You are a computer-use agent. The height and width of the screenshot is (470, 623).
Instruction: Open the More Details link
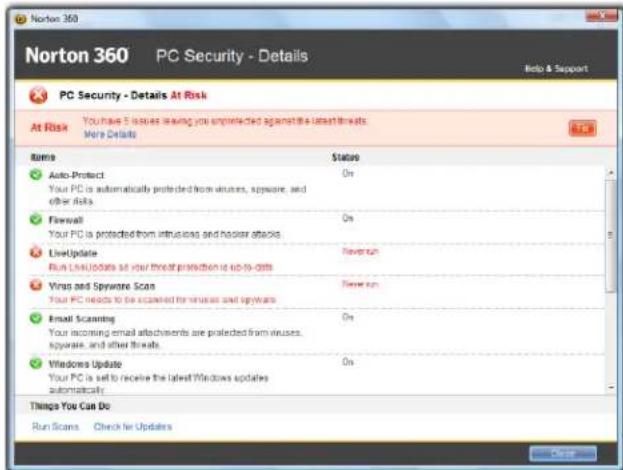click(x=110, y=134)
